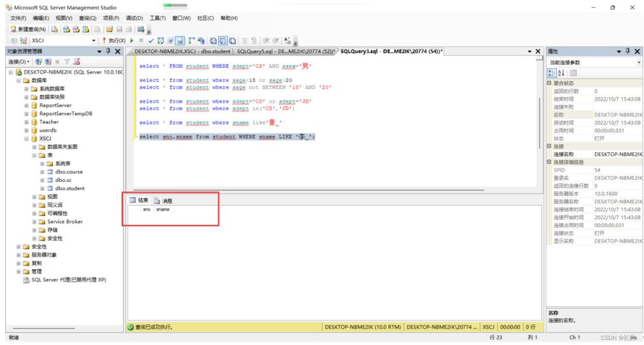
Task: Expand the dbo.student table node
Action: click(42, 188)
